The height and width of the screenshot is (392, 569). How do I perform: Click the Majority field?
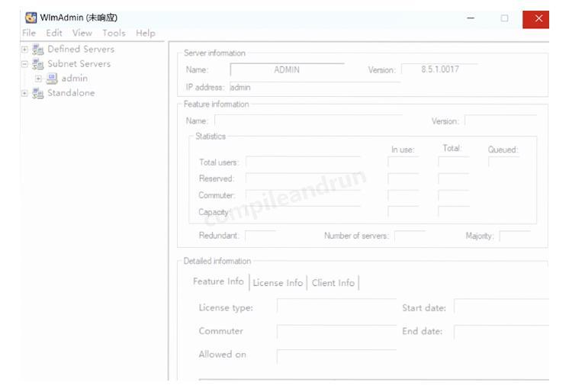tap(515, 236)
